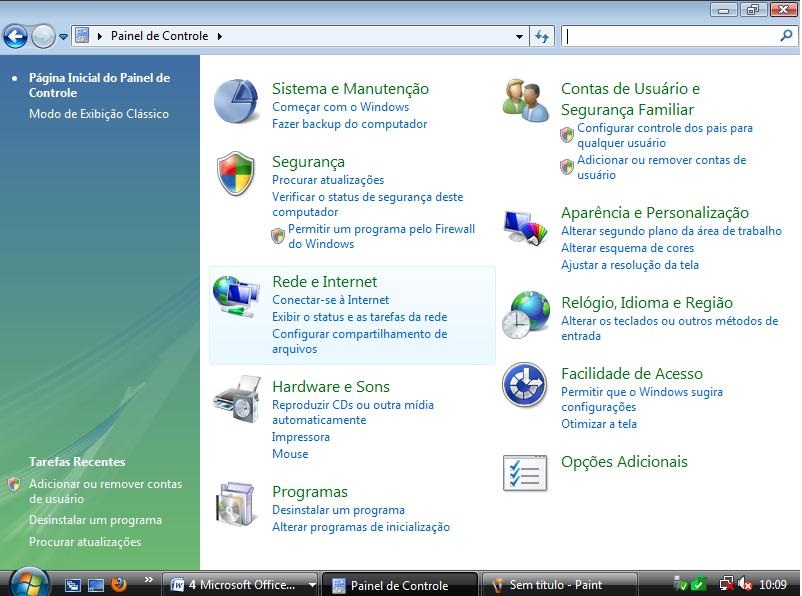Click Ajustar a resolução da tela
Viewport: 802px width, 596px height.
[630, 265]
